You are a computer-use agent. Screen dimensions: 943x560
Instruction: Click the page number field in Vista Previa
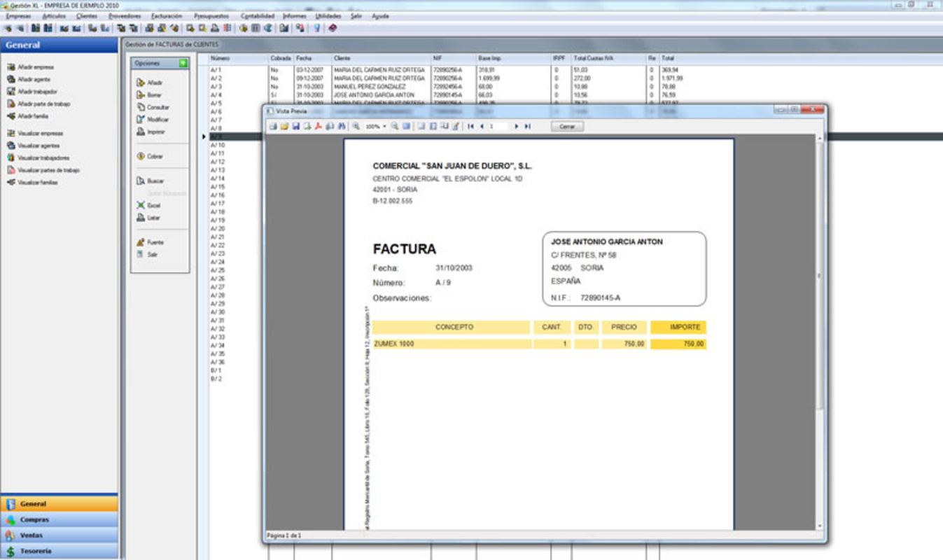[x=498, y=127]
